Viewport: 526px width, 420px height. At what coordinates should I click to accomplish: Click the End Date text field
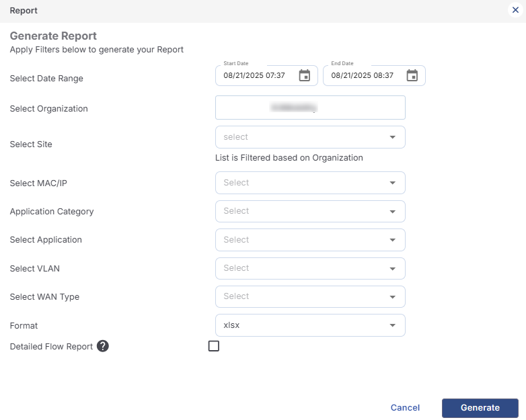[363, 76]
